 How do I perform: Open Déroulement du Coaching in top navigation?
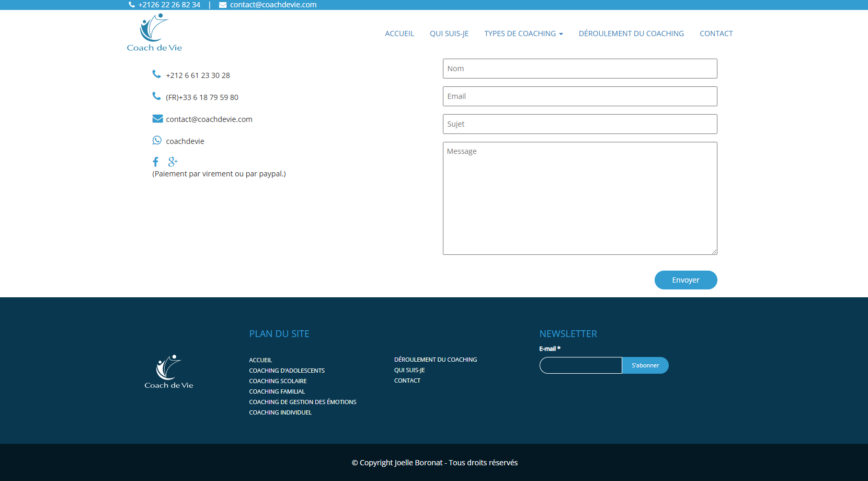point(631,33)
